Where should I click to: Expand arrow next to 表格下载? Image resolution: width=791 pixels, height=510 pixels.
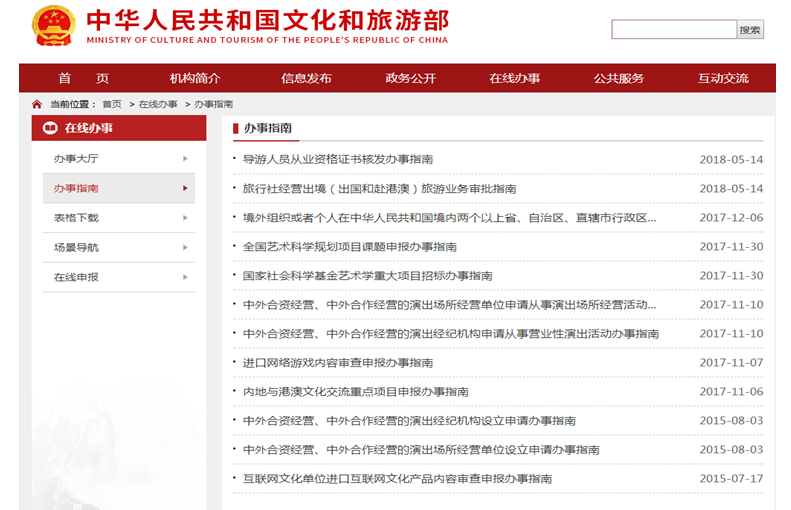pos(185,218)
